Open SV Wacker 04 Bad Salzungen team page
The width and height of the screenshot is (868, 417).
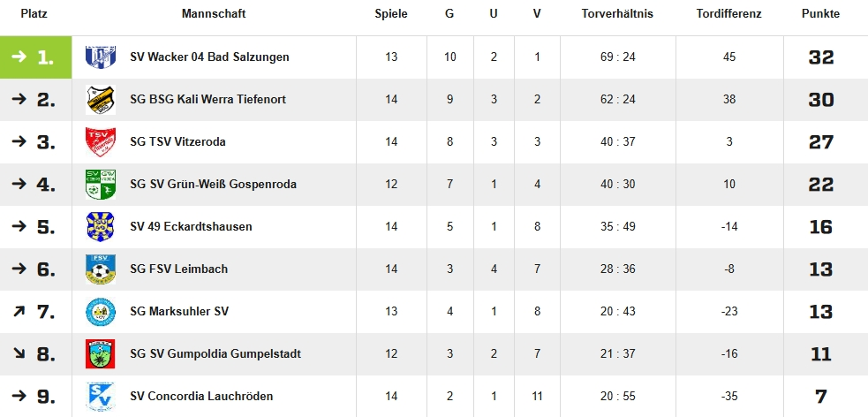point(210,57)
